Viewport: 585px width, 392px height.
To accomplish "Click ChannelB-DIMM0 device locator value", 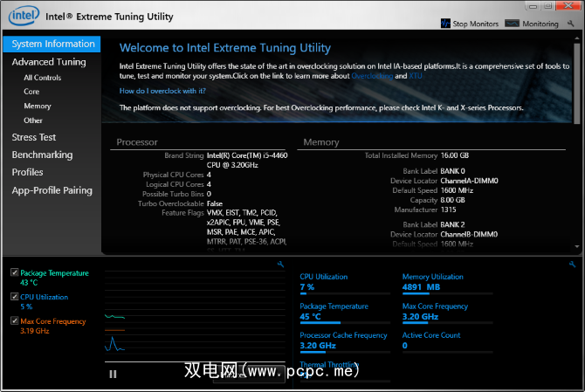I will pos(469,234).
